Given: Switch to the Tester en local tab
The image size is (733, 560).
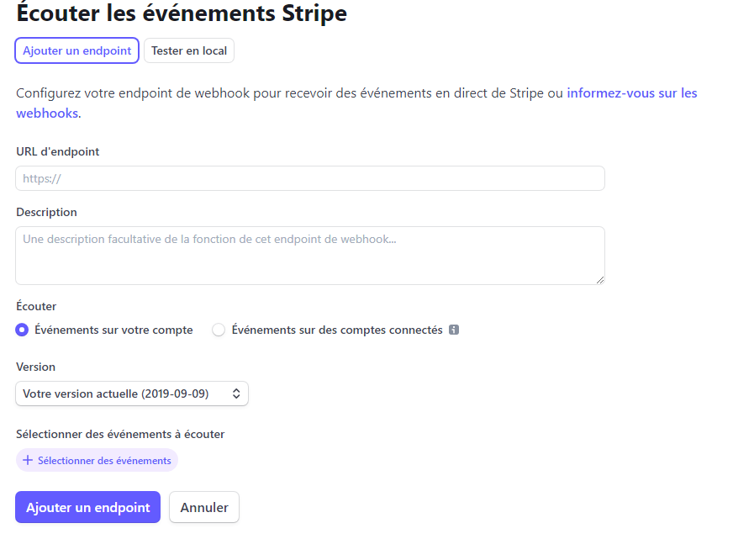Looking at the screenshot, I should click(x=188, y=50).
